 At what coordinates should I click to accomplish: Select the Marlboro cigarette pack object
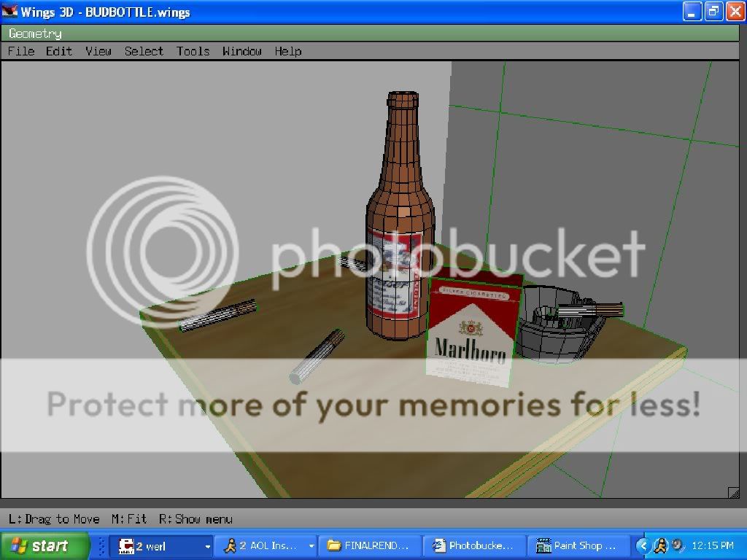click(471, 332)
